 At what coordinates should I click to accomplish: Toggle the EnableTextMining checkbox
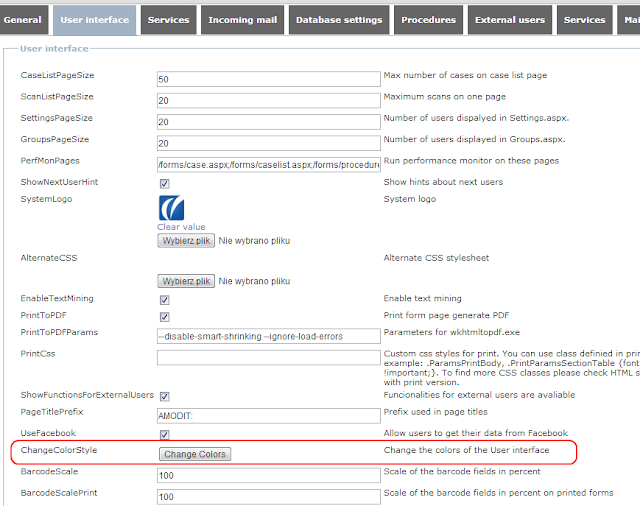164,300
